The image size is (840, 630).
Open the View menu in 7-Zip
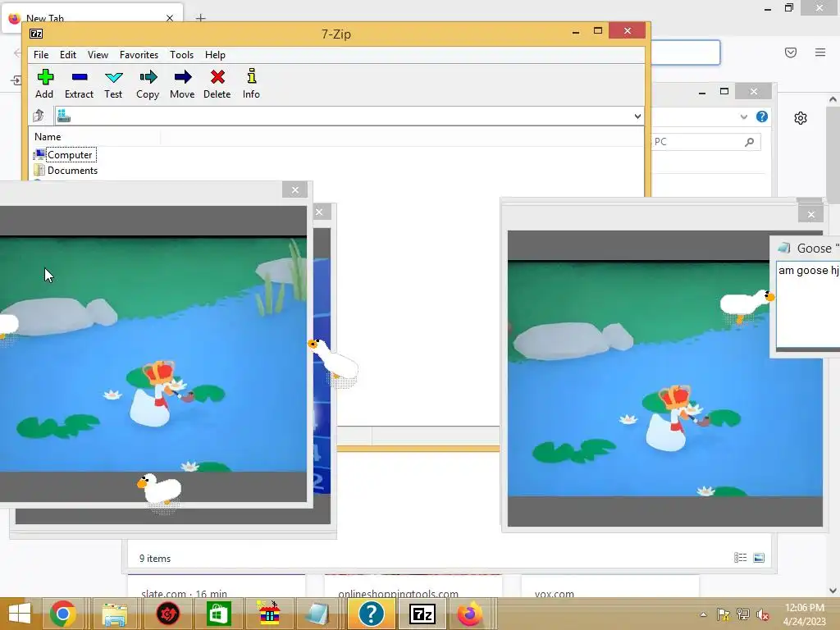tap(98, 55)
